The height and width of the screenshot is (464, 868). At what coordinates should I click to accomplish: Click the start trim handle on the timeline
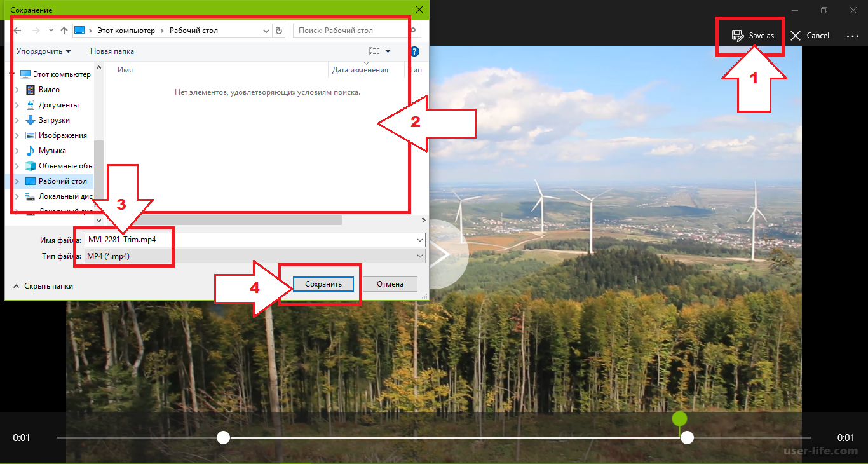tap(223, 437)
